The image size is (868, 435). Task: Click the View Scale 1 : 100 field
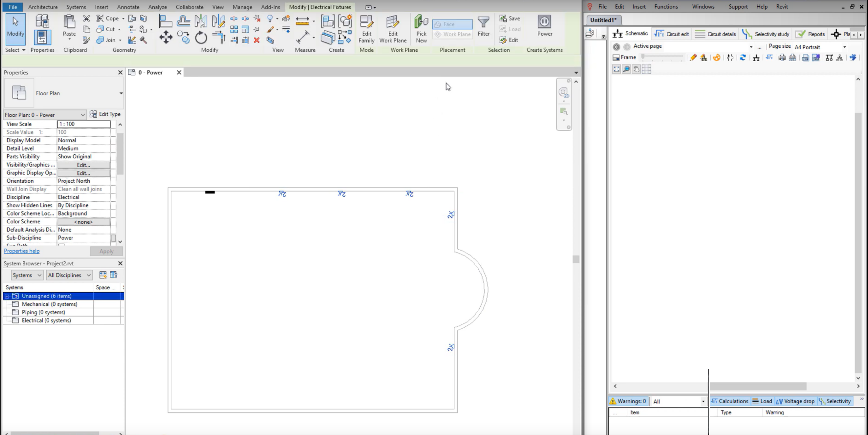(83, 124)
